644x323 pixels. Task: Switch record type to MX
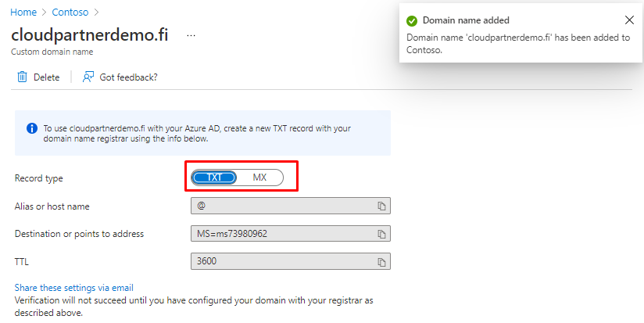[259, 178]
